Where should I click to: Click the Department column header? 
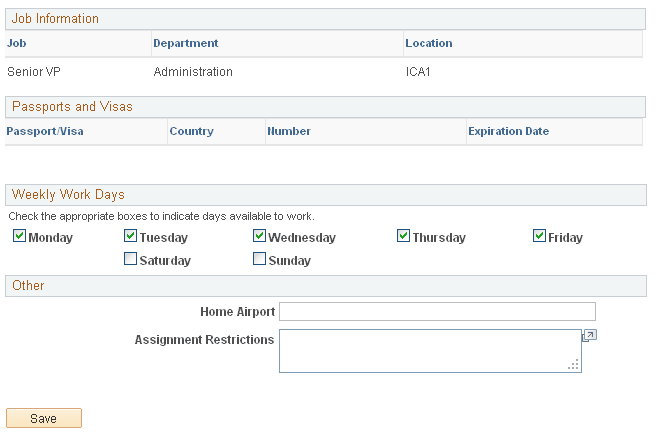(185, 43)
